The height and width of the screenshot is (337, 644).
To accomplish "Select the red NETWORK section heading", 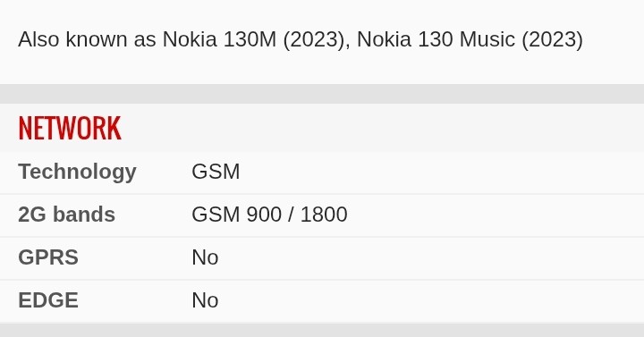I will click(x=70, y=128).
